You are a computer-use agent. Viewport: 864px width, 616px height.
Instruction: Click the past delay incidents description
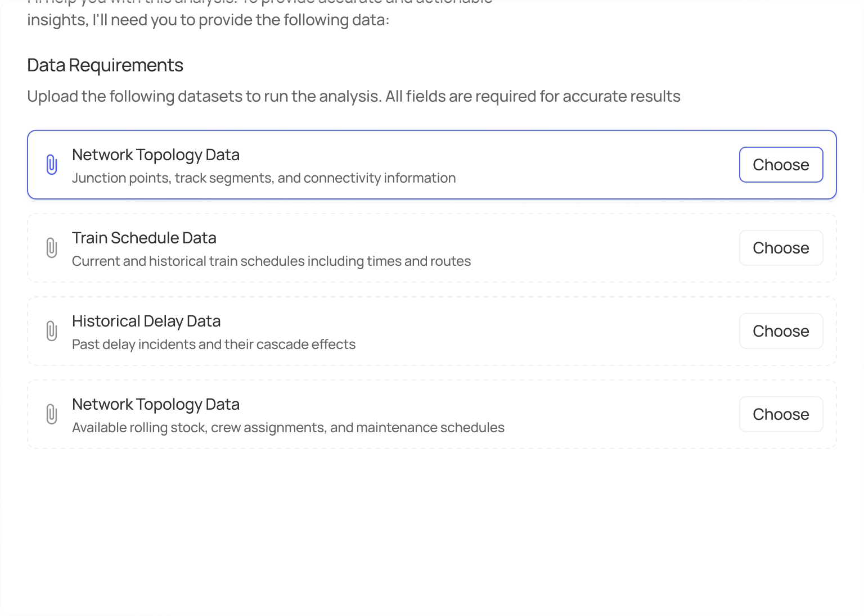[x=214, y=344]
